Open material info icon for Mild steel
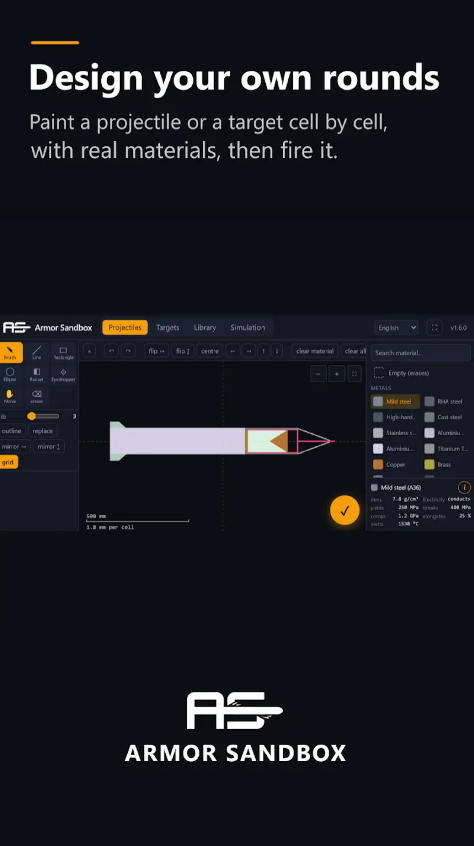The width and height of the screenshot is (474, 846). pyautogui.click(x=464, y=487)
